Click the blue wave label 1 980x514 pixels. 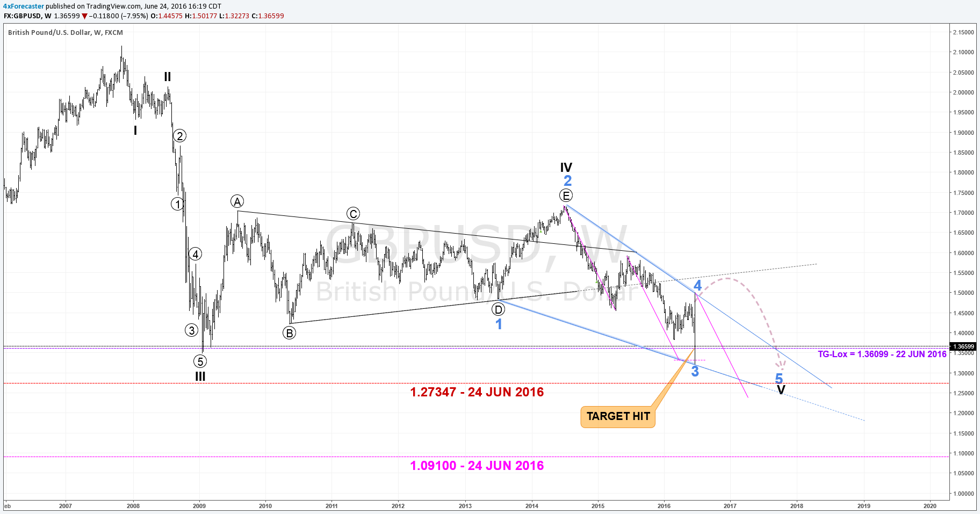tap(499, 324)
